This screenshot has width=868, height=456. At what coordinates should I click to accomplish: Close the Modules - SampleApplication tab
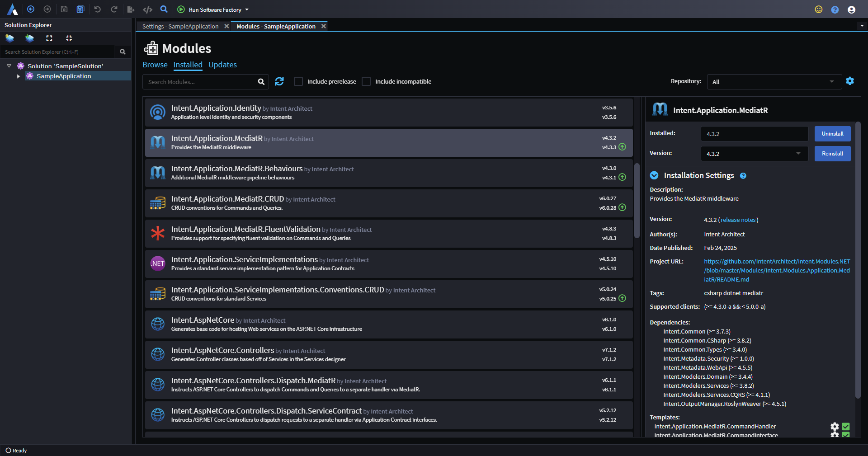(x=323, y=26)
